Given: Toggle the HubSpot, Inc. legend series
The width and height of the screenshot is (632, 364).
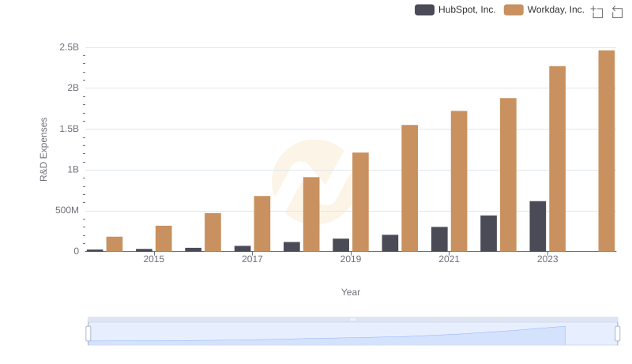Looking at the screenshot, I should point(455,9).
